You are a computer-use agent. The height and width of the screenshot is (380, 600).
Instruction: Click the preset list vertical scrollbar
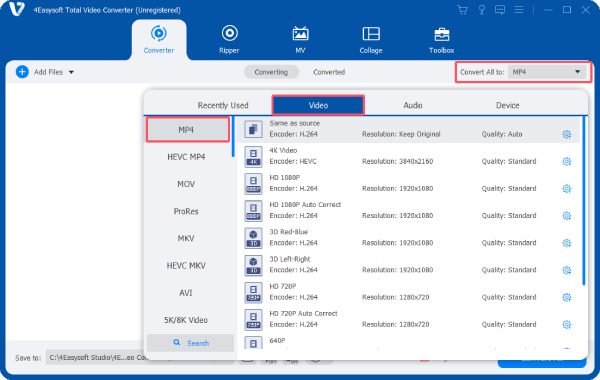(584, 201)
